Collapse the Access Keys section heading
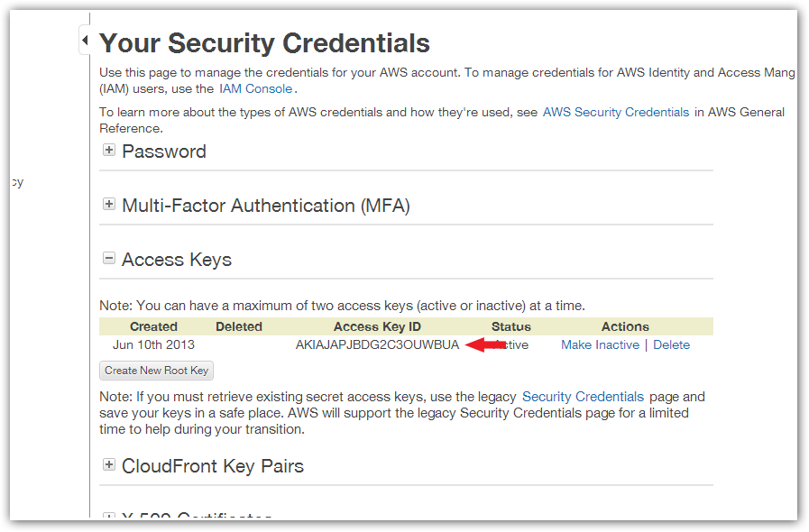 pos(177,260)
